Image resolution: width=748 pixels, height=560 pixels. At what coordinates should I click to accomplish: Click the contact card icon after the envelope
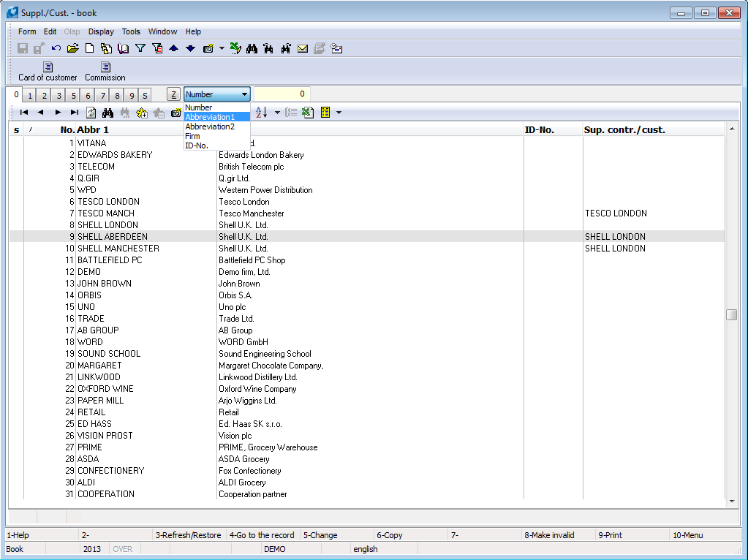(336, 48)
